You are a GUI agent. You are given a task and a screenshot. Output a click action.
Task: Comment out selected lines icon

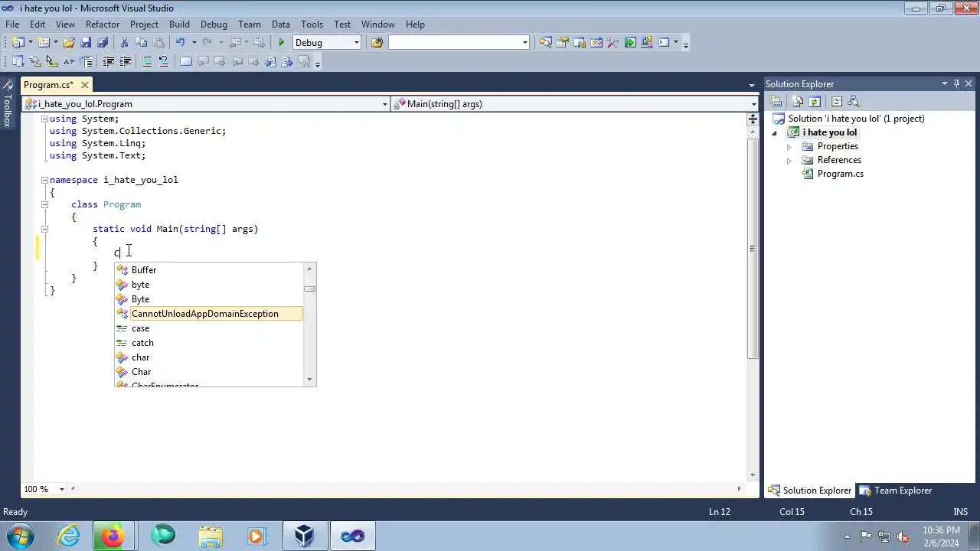[147, 62]
